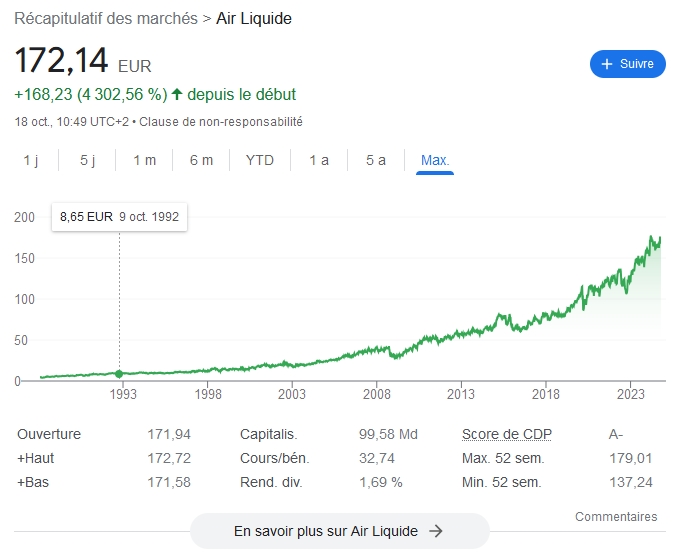Switch to the 1 m range tab
The height and width of the screenshot is (556, 699).
144,160
